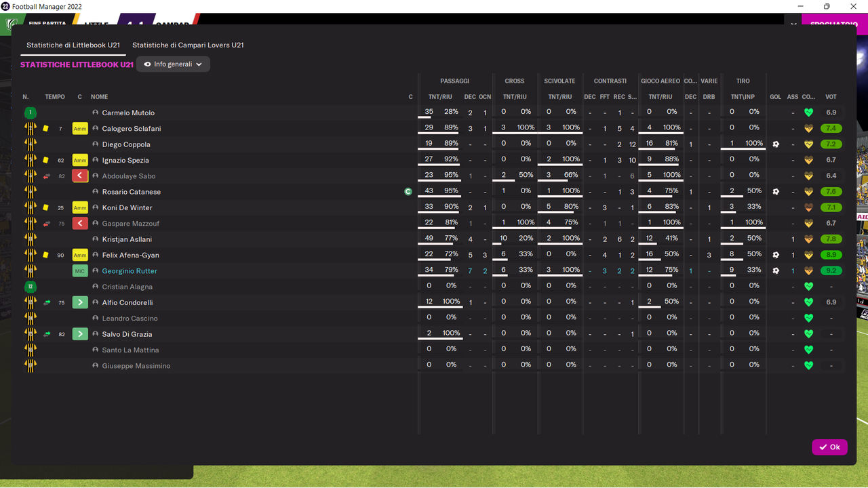Click Diego Coppola's person profile icon
The height and width of the screenshot is (488, 868).
(96, 144)
